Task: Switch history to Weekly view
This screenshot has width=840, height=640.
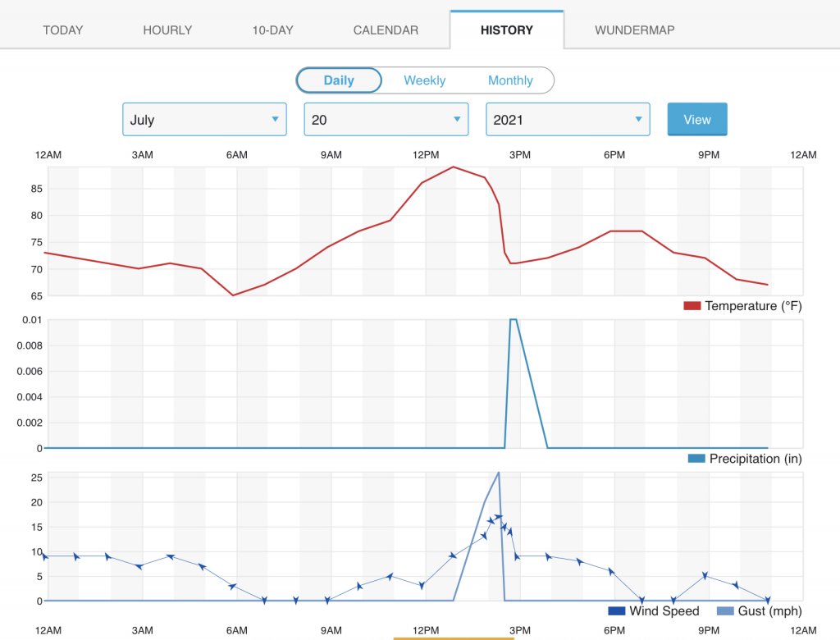Action: point(424,80)
